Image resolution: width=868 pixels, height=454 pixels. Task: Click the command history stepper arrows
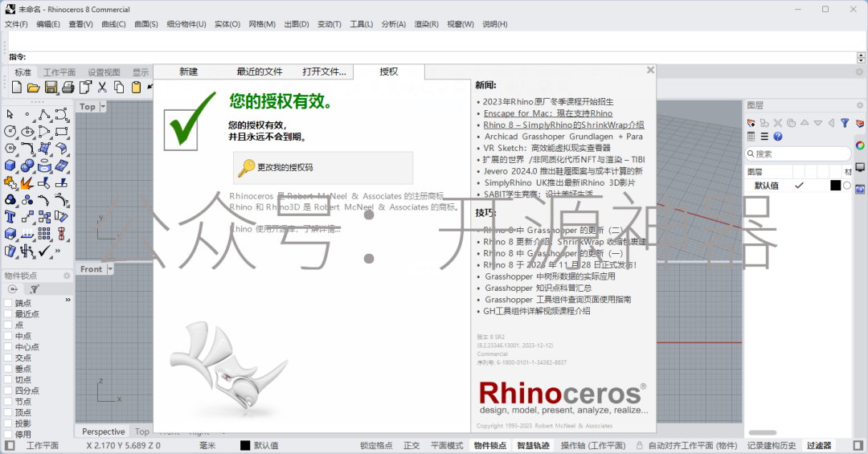pos(861,58)
